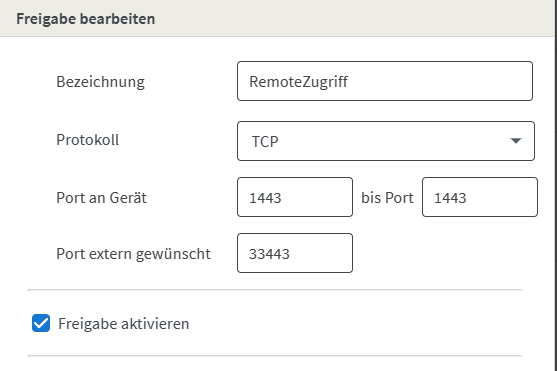Screen dimensions: 557x371
Task: Click the RemoteZugriff text in name field
Action: (x=298, y=82)
